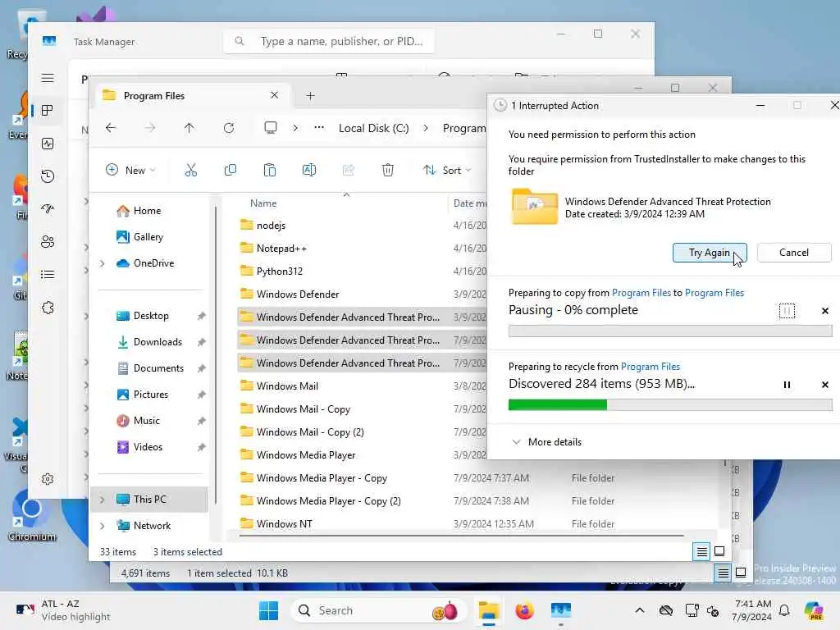The image size is (840, 630).
Task: Switch Explorer to large thumbnails view icon
Action: (719, 551)
